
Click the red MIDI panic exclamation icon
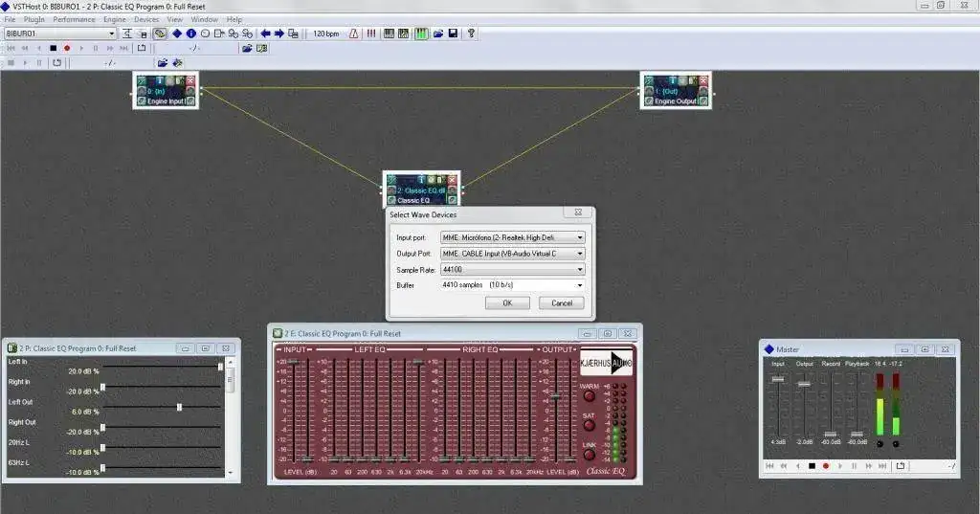tap(371, 34)
